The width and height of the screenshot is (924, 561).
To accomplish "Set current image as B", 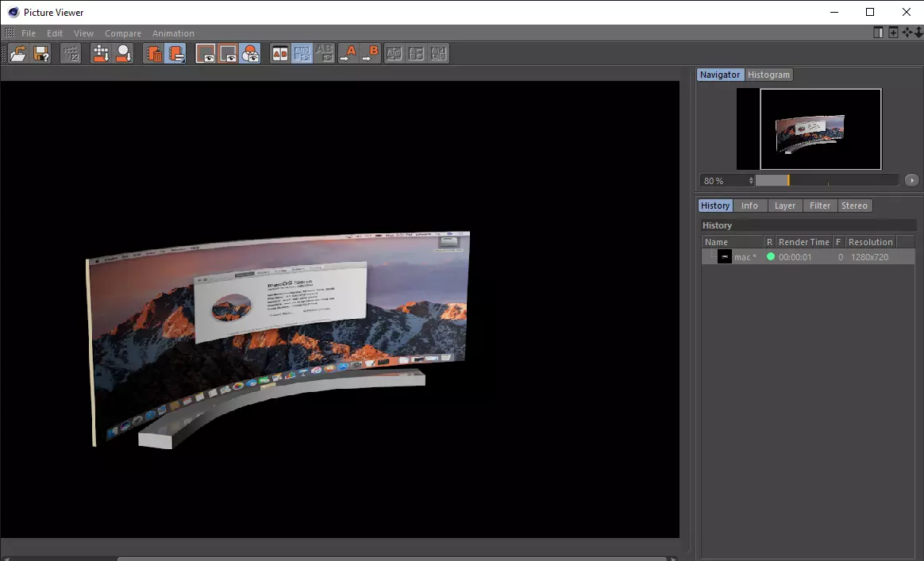I will pyautogui.click(x=371, y=54).
